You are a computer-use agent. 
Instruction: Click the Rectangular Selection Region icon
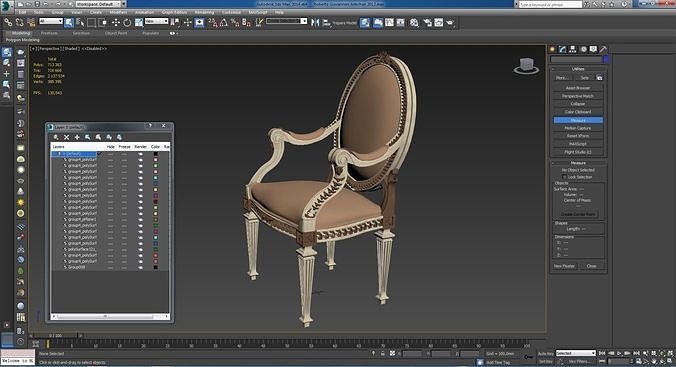[x=91, y=22]
